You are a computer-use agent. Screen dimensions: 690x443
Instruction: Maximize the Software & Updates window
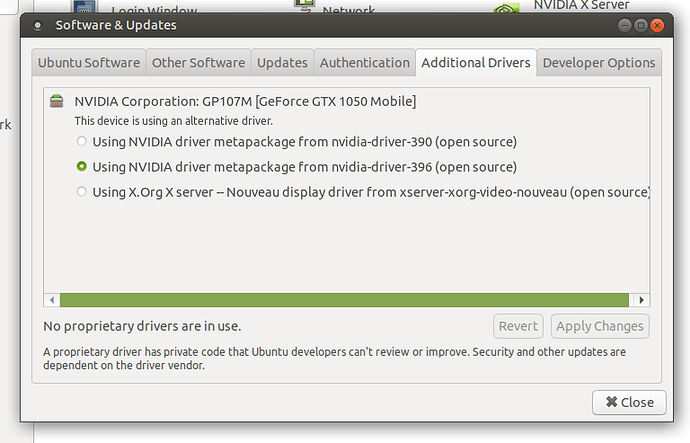(x=641, y=26)
